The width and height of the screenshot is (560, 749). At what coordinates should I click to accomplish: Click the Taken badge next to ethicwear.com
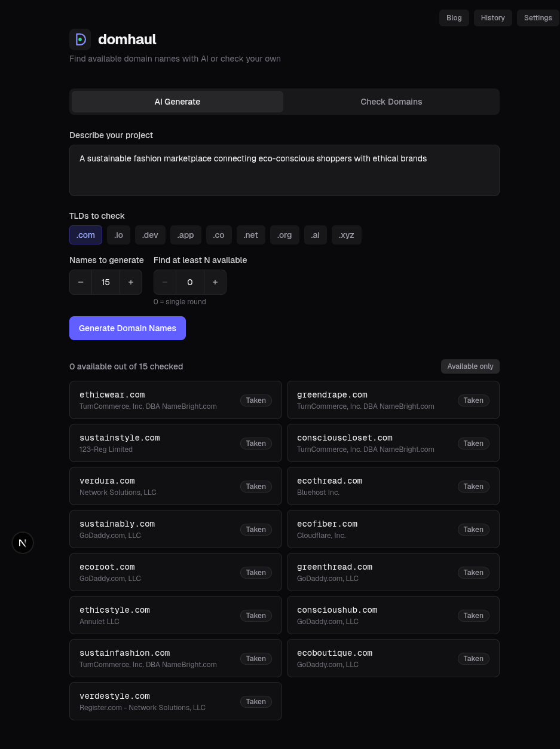coord(256,400)
